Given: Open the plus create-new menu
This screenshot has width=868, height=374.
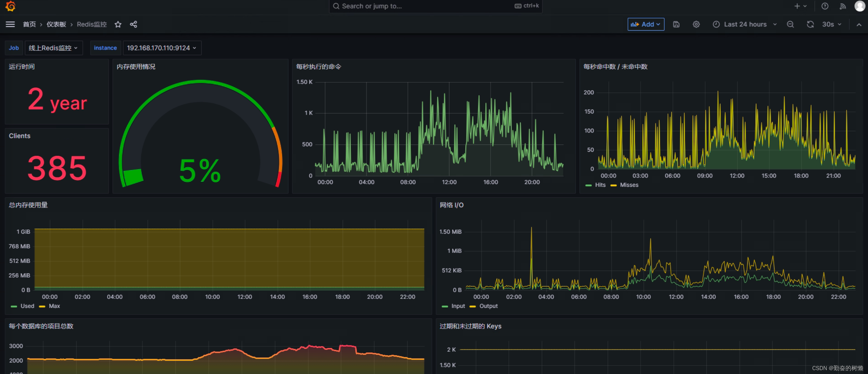Looking at the screenshot, I should pos(800,6).
